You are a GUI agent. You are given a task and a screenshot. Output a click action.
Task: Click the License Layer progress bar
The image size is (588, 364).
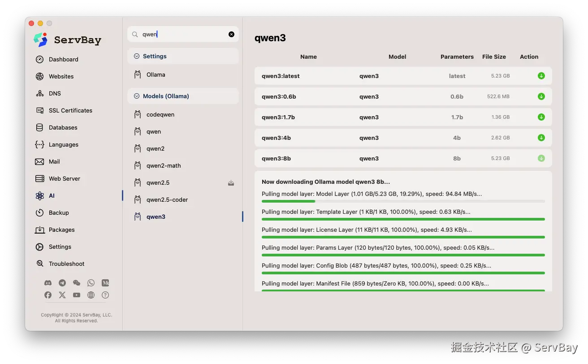click(403, 237)
